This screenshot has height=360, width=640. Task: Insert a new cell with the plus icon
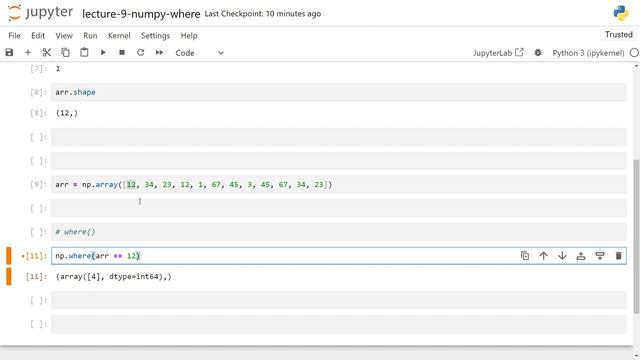coord(28,53)
